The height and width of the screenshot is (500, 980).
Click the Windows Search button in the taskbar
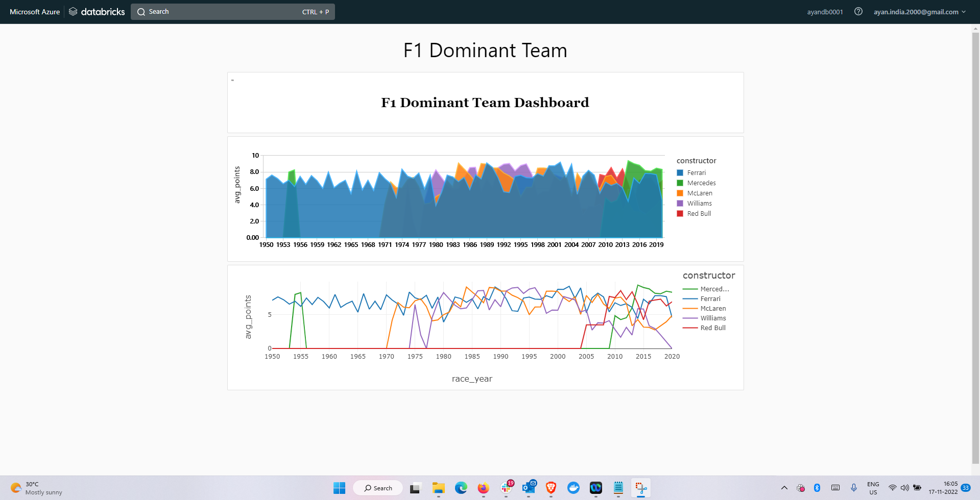(378, 488)
